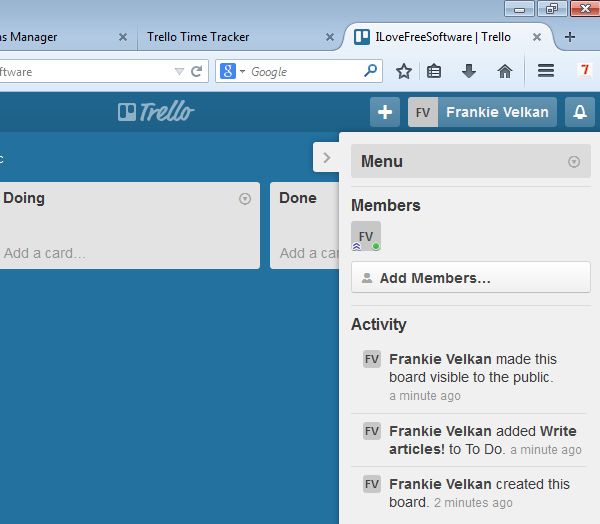Screen dimensions: 600x524
Task: Open Frankie Velkan account menu
Action: 482,112
